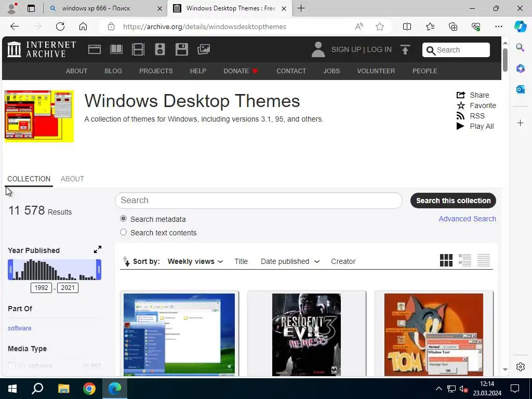Click browser Back arrow
The image size is (532, 399).
[14, 26]
